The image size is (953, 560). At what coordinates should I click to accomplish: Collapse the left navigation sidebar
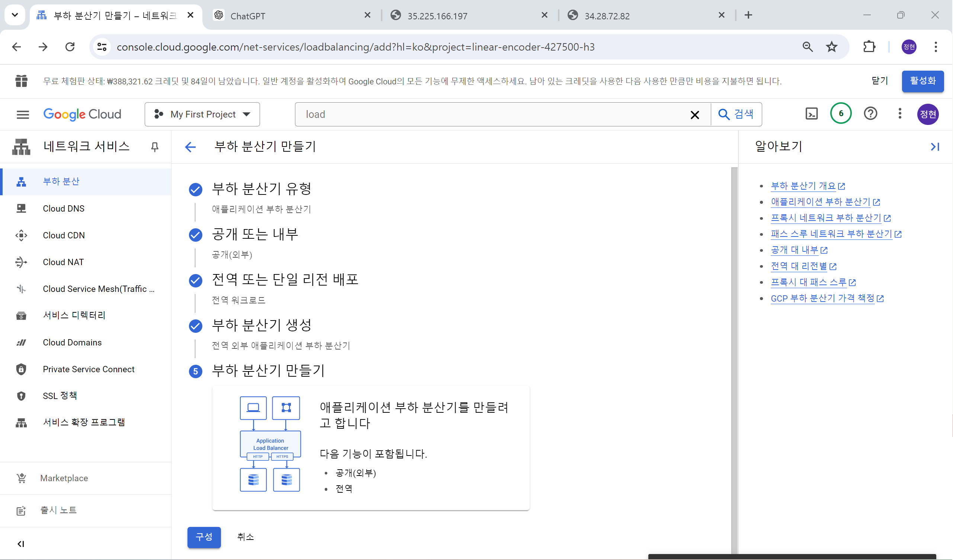[x=21, y=544]
